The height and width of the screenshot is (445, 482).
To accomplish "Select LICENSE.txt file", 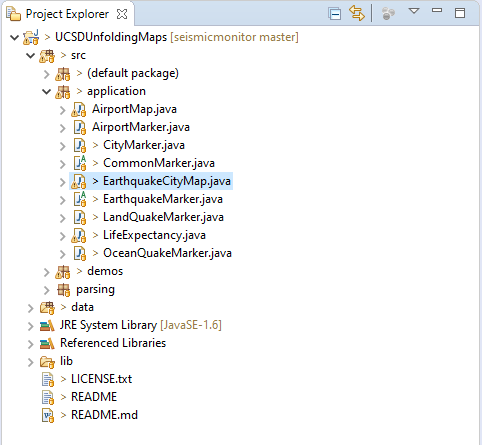I will tap(101, 379).
